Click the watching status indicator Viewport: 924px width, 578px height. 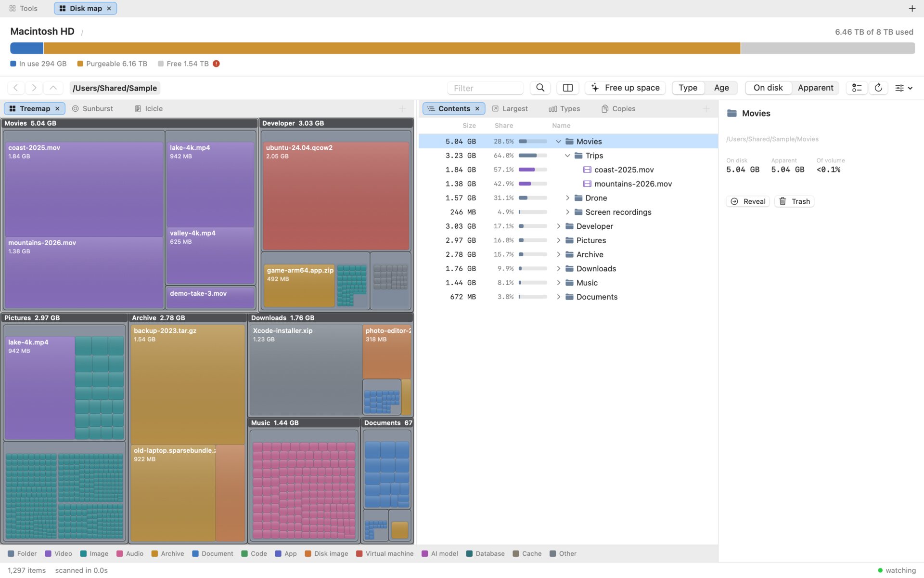pos(897,570)
